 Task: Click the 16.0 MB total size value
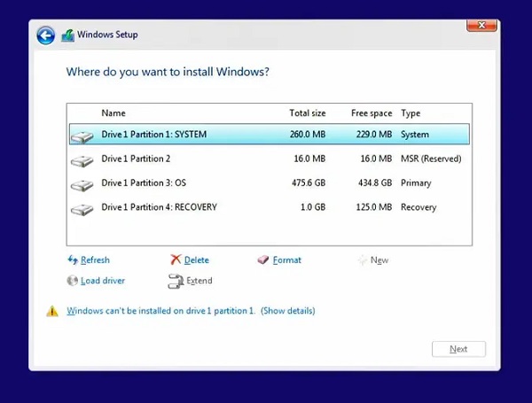click(309, 159)
